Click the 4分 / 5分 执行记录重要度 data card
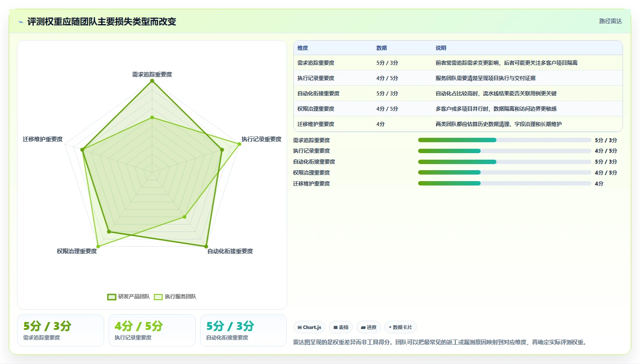 152,330
